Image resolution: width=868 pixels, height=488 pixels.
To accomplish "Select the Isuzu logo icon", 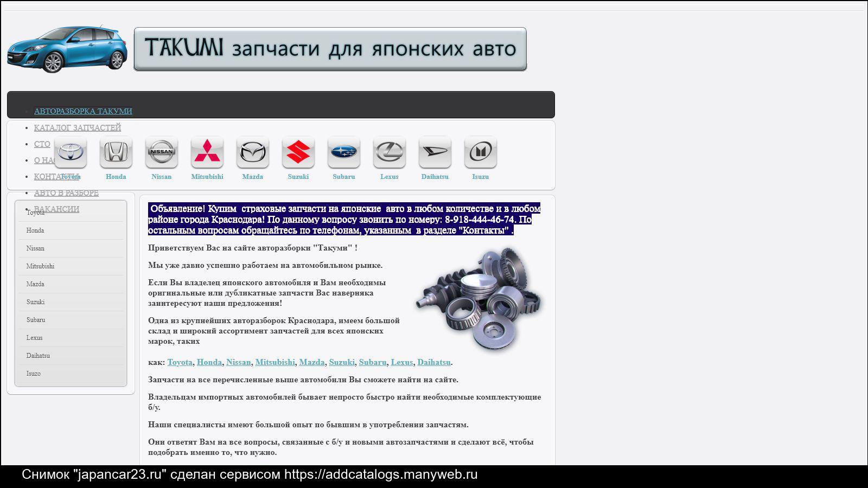I will [x=481, y=152].
